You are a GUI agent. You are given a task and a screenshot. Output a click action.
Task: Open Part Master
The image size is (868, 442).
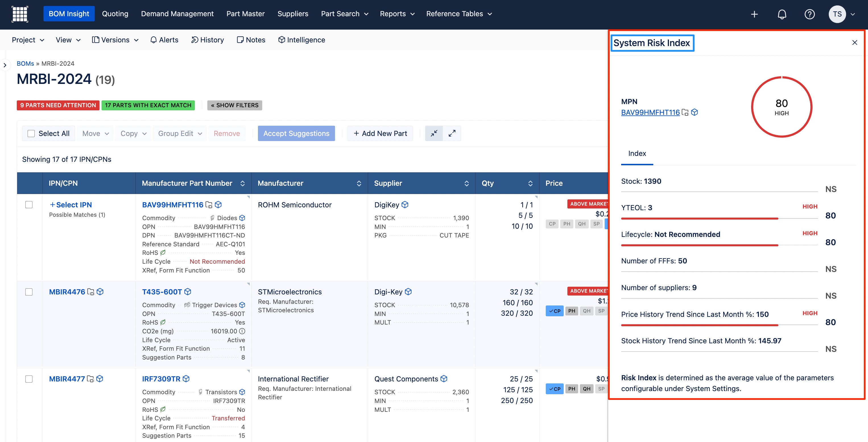coord(246,14)
